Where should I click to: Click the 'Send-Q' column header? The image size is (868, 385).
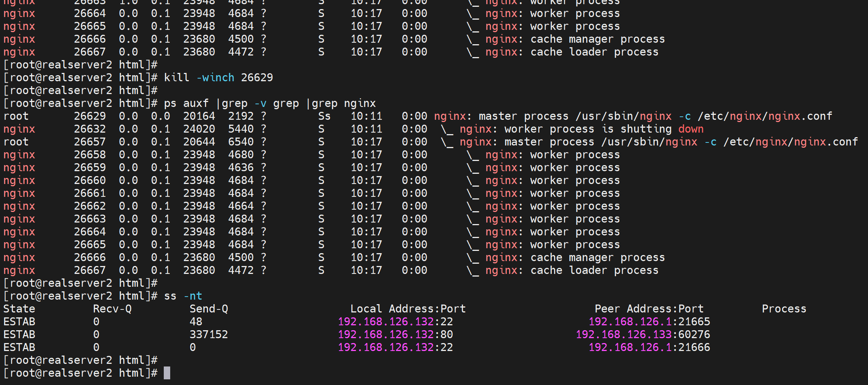click(x=209, y=309)
